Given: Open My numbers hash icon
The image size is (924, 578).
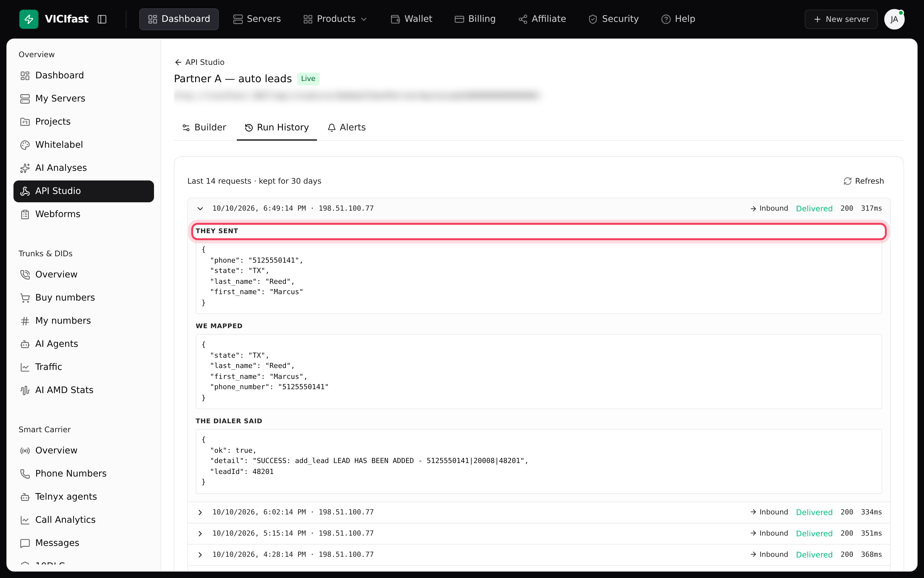Looking at the screenshot, I should pos(25,321).
